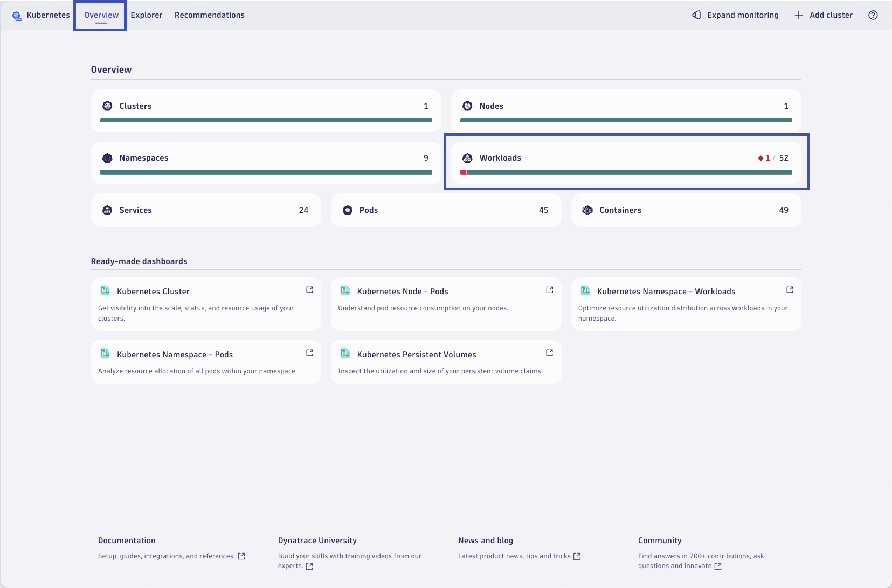Click the Pods label

[x=369, y=210]
